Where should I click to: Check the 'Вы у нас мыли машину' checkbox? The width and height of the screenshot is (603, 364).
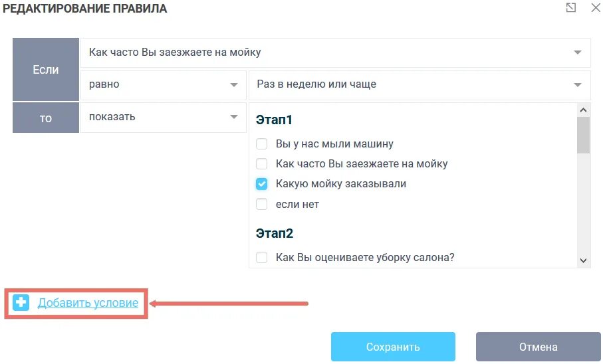pos(261,143)
